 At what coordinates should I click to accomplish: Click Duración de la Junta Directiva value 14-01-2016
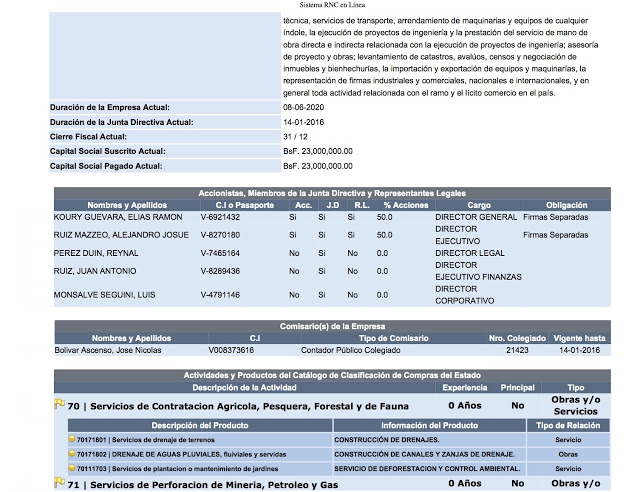click(x=303, y=122)
